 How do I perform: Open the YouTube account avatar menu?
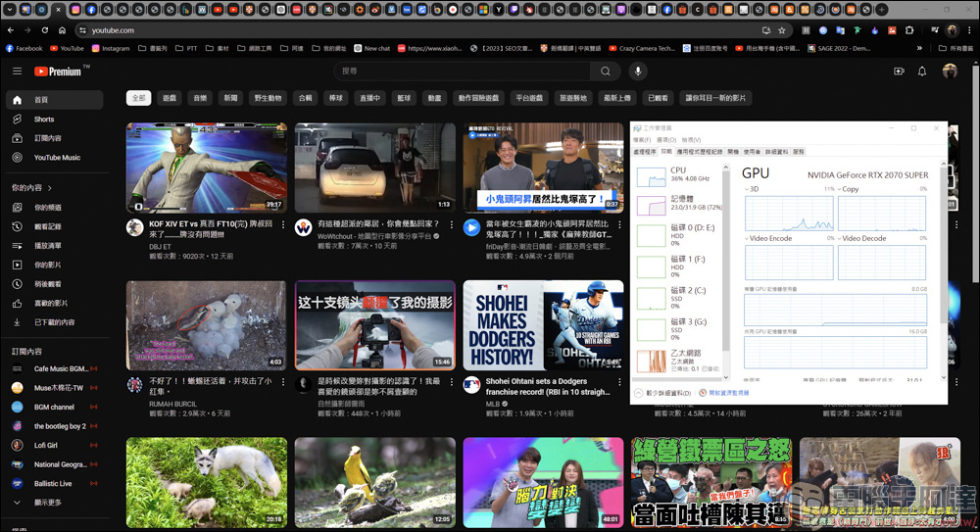[x=950, y=72]
